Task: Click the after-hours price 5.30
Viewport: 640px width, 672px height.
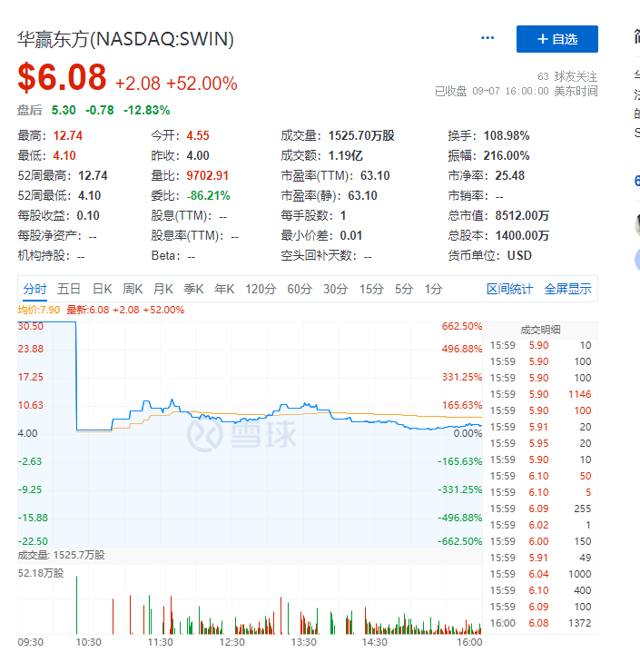Action: click(x=64, y=110)
